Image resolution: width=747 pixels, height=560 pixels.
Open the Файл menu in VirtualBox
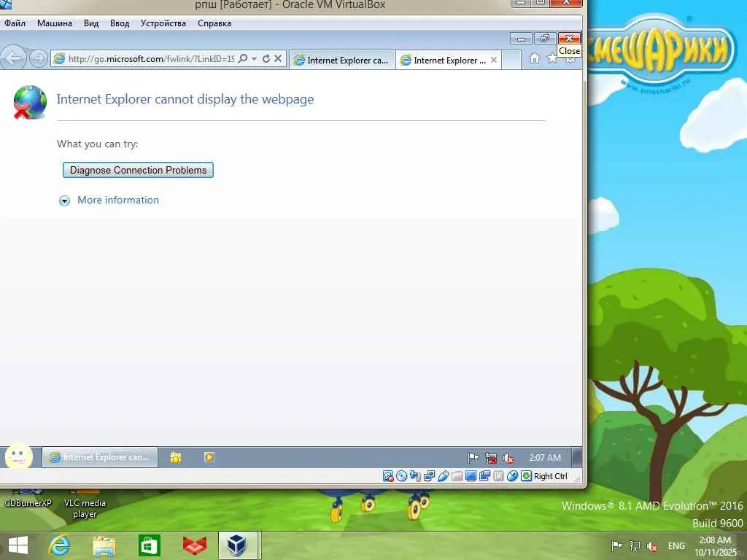coord(15,23)
